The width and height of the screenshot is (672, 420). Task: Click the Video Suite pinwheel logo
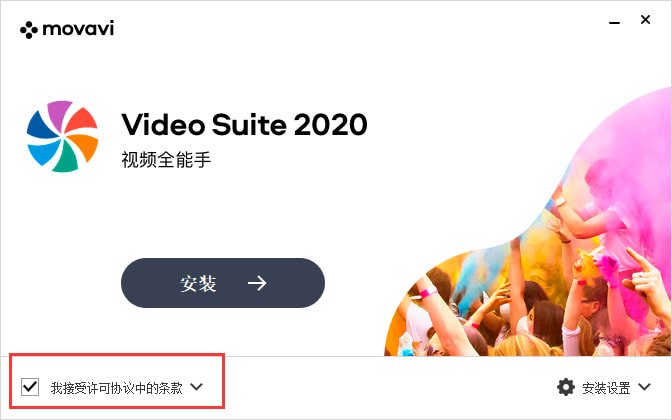(x=63, y=136)
